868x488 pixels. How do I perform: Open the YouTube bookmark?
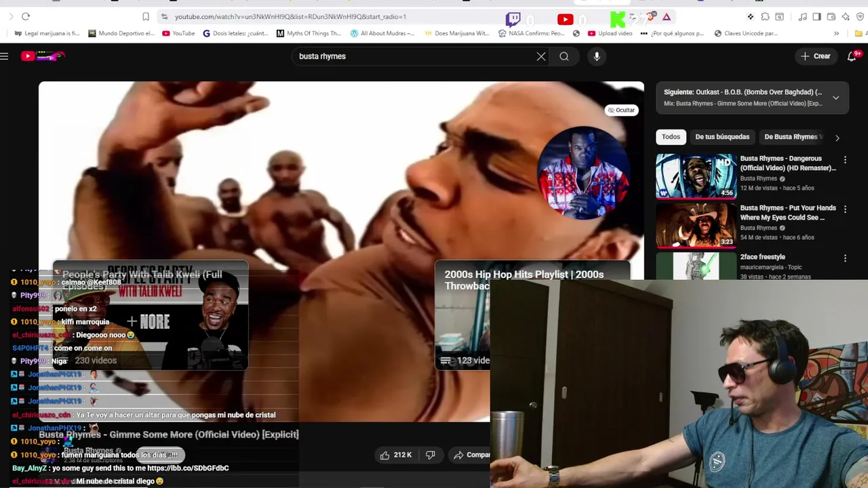tap(178, 33)
